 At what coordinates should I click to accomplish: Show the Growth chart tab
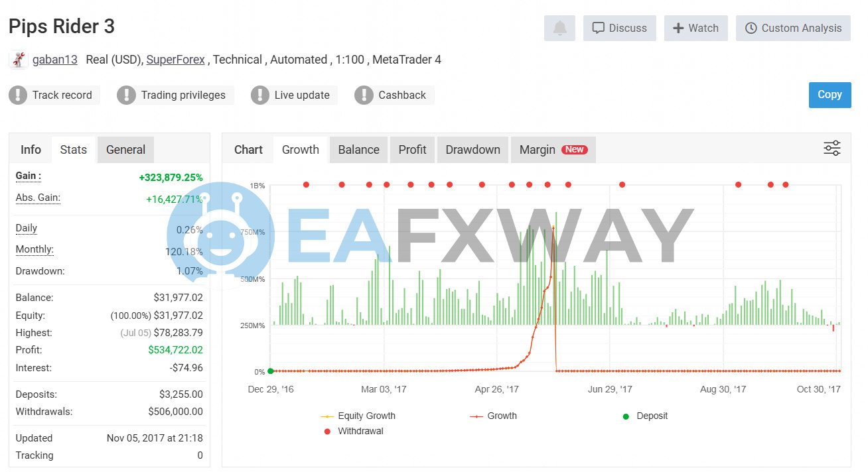click(x=301, y=150)
